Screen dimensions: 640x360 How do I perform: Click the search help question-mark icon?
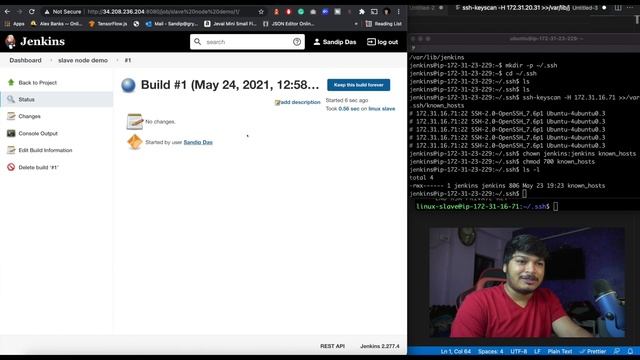[x=297, y=42]
